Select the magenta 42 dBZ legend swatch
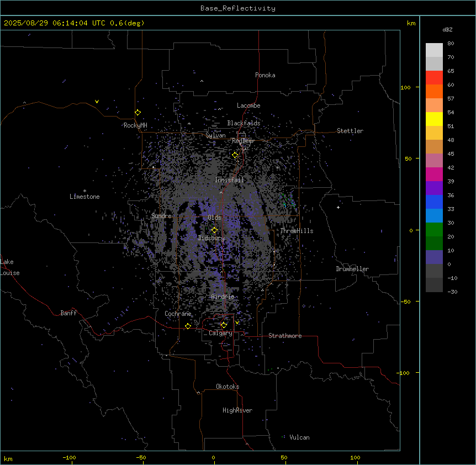 pos(434,174)
